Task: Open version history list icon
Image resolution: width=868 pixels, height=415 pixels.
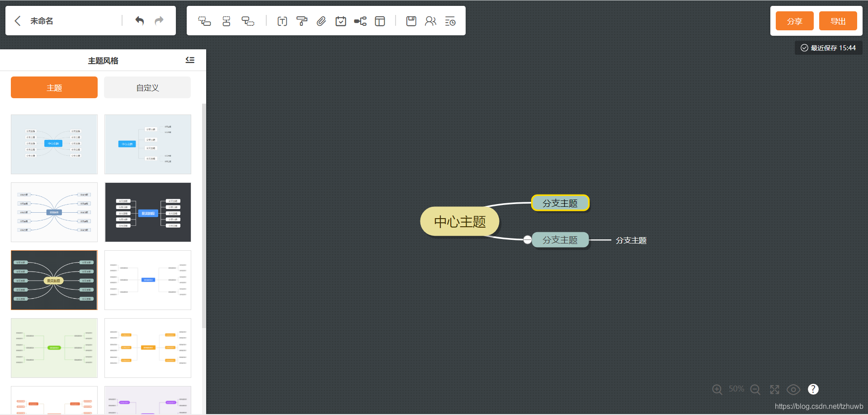Action: [450, 21]
